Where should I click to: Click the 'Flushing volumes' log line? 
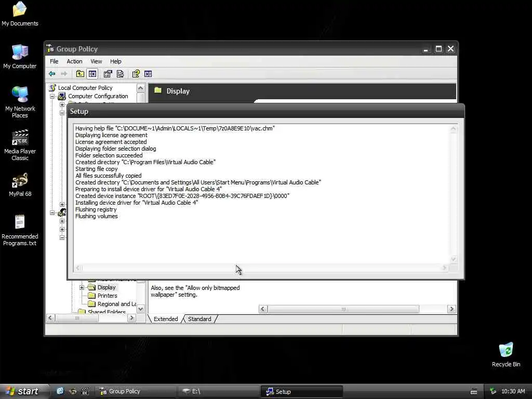pos(96,216)
